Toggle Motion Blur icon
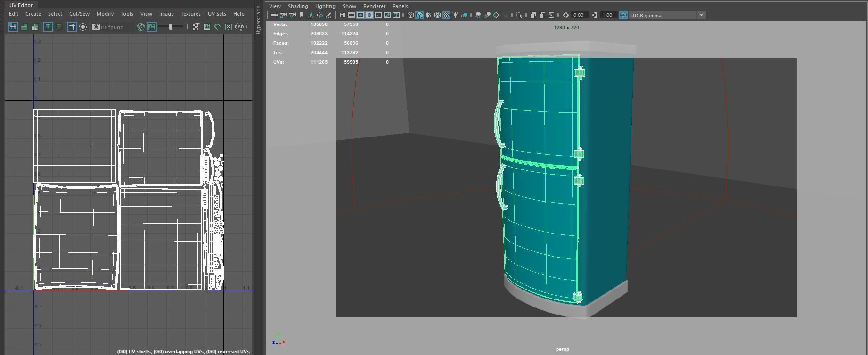Viewport: 868px width, 355px height. (487, 15)
